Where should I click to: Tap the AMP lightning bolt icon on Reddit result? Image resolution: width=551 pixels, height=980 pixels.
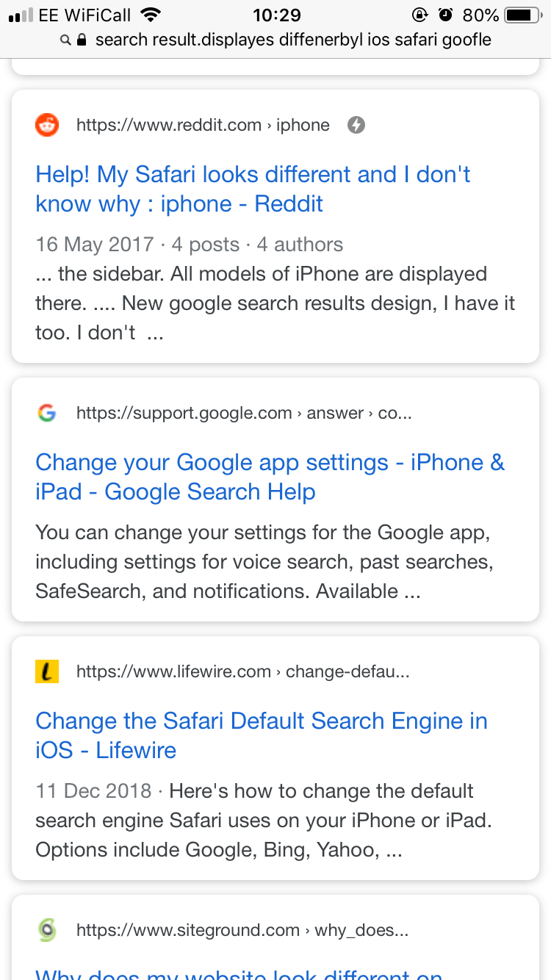pos(356,125)
